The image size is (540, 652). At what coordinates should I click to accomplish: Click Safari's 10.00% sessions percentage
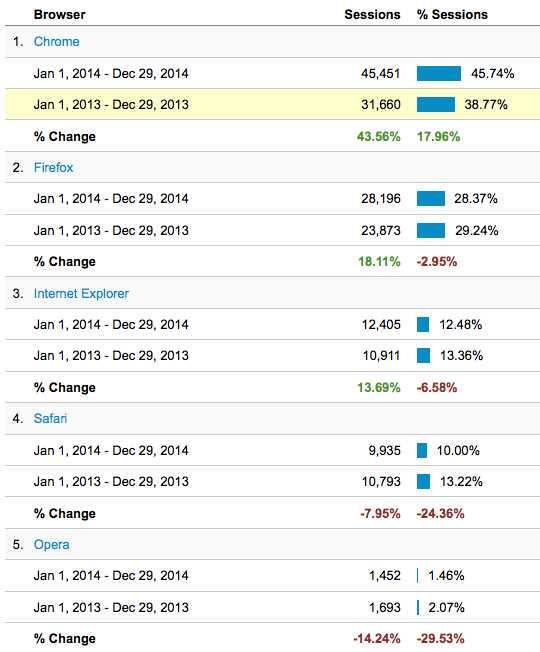tap(458, 450)
